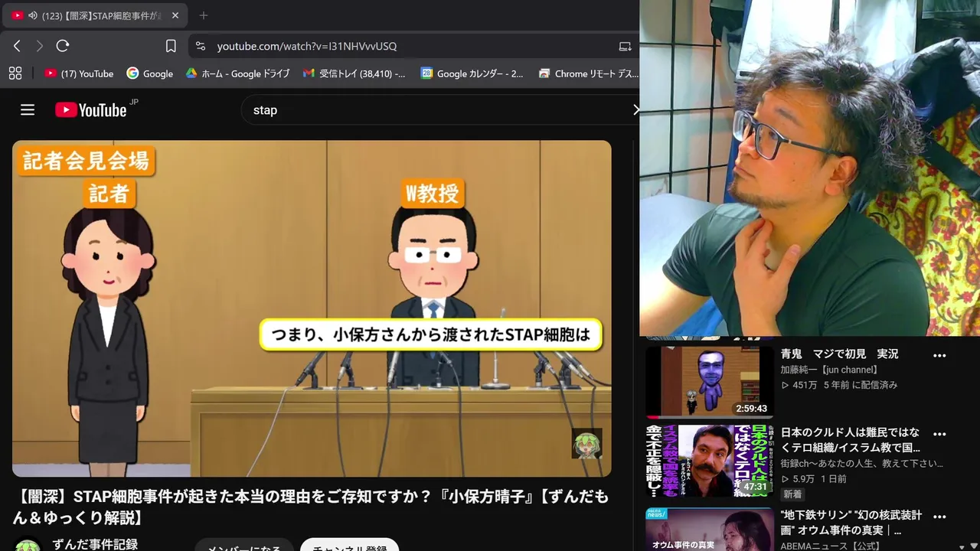The image size is (980, 551).
Task: Bookmark this page with the bookmark icon
Action: 171,46
